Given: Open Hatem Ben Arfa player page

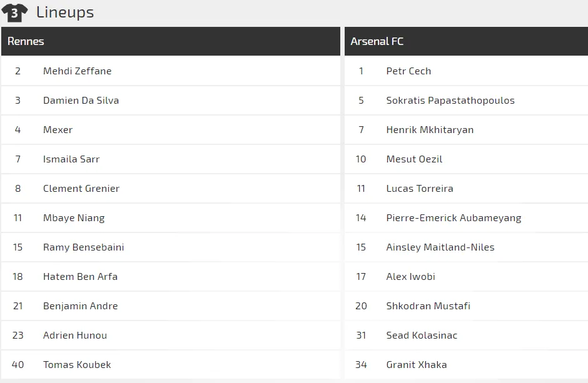Looking at the screenshot, I should coord(80,277).
